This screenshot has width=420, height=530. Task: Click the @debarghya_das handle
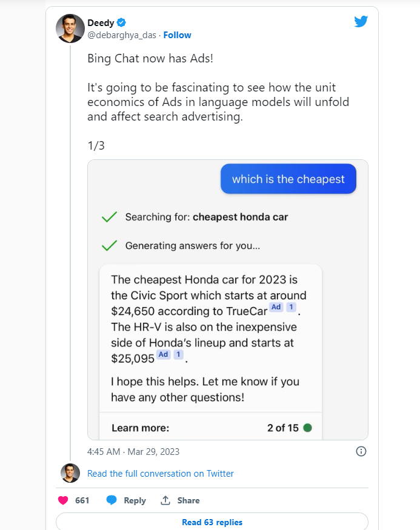122,35
